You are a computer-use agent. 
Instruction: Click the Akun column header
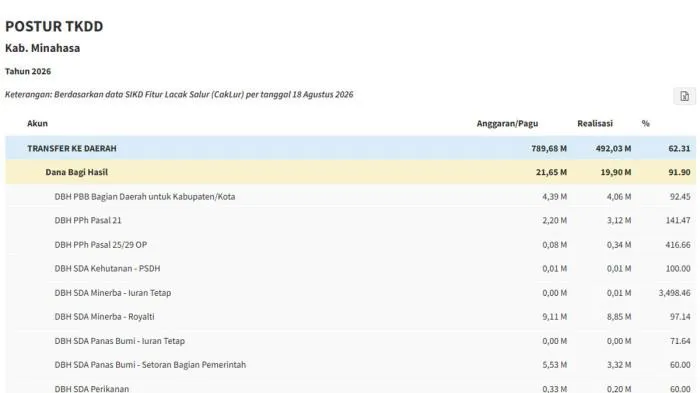38,123
